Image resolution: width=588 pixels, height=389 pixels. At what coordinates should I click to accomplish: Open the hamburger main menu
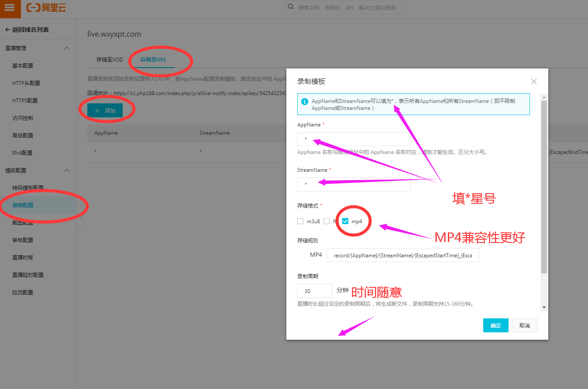10,8
